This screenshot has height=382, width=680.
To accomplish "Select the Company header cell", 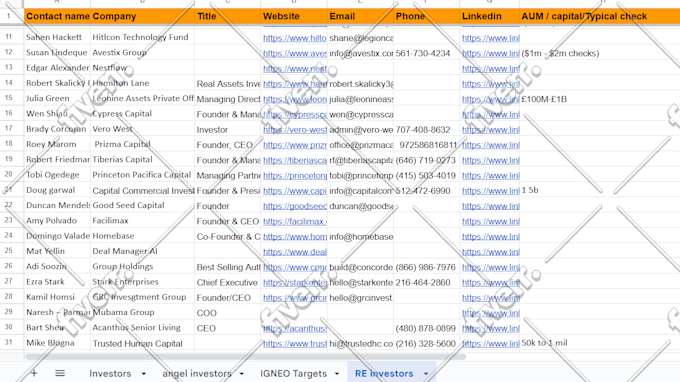I will (143, 16).
